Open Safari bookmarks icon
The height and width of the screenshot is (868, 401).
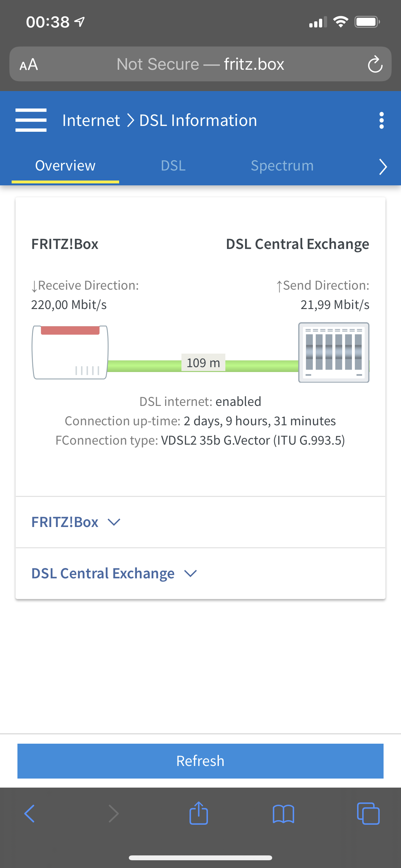click(x=283, y=814)
